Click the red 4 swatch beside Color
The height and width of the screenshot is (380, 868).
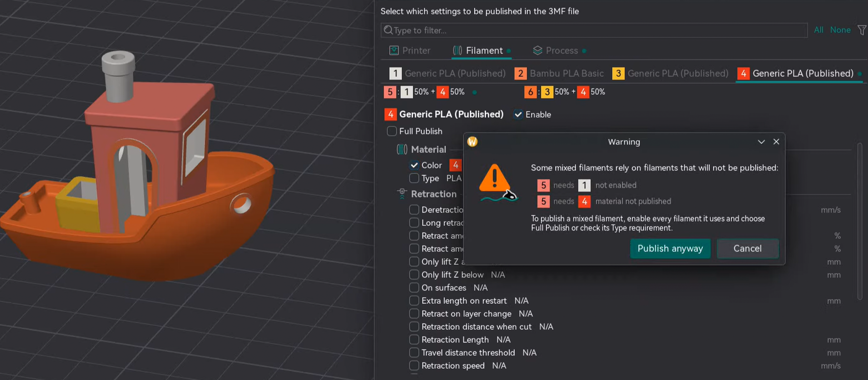[x=455, y=165]
